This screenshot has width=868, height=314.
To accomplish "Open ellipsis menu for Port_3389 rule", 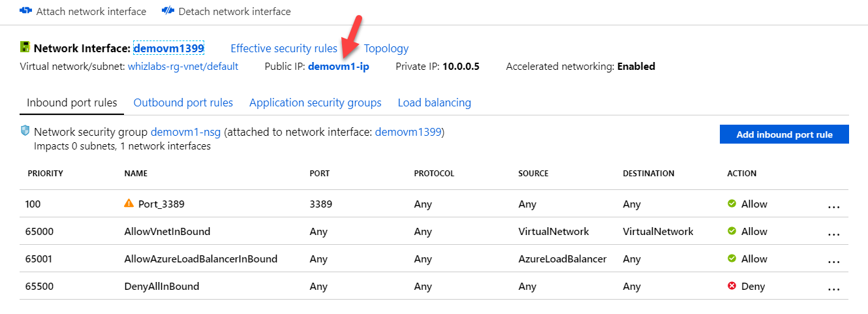I will point(833,206).
